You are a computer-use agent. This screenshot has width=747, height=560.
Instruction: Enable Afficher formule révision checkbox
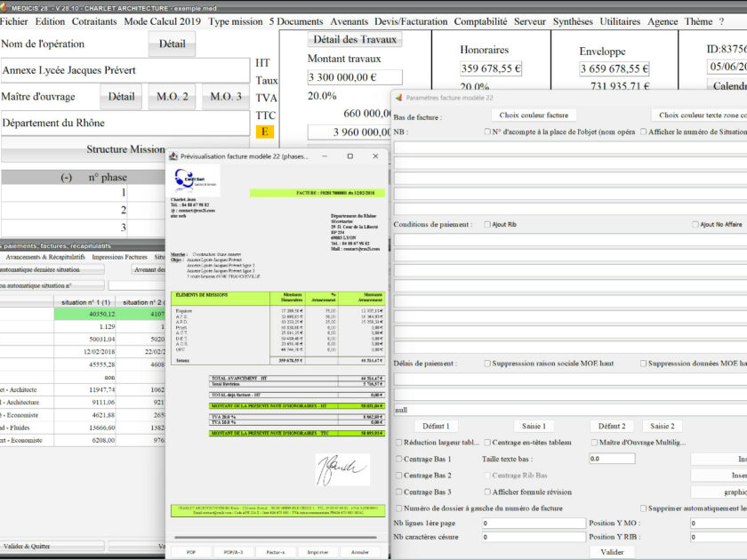click(x=487, y=492)
